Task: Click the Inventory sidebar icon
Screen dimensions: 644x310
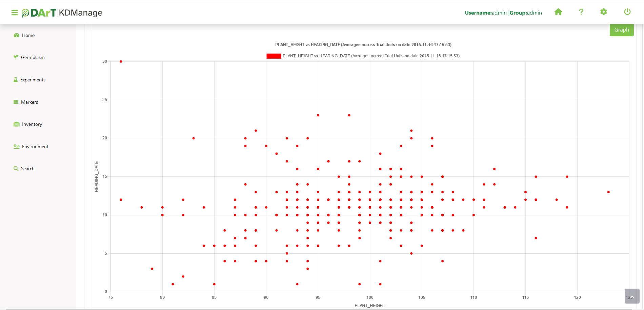Action: pos(16,124)
